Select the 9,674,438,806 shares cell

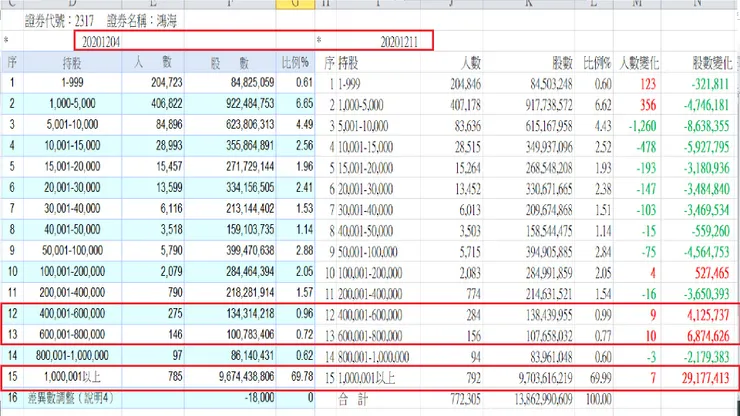click(246, 376)
